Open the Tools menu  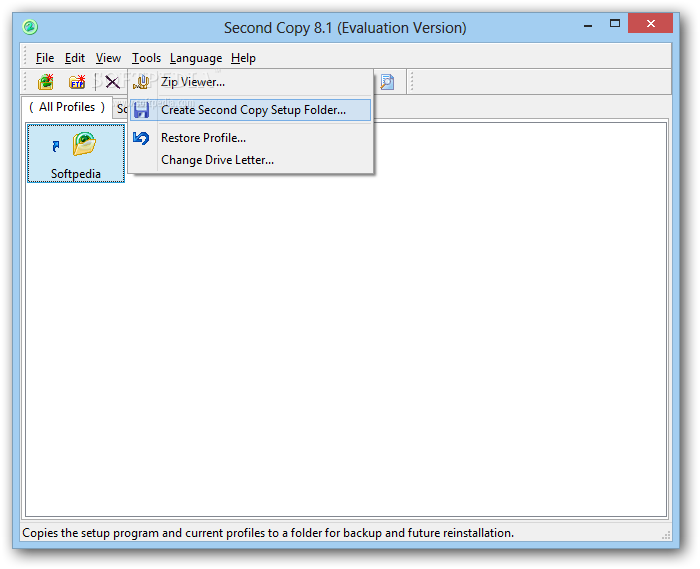point(146,58)
